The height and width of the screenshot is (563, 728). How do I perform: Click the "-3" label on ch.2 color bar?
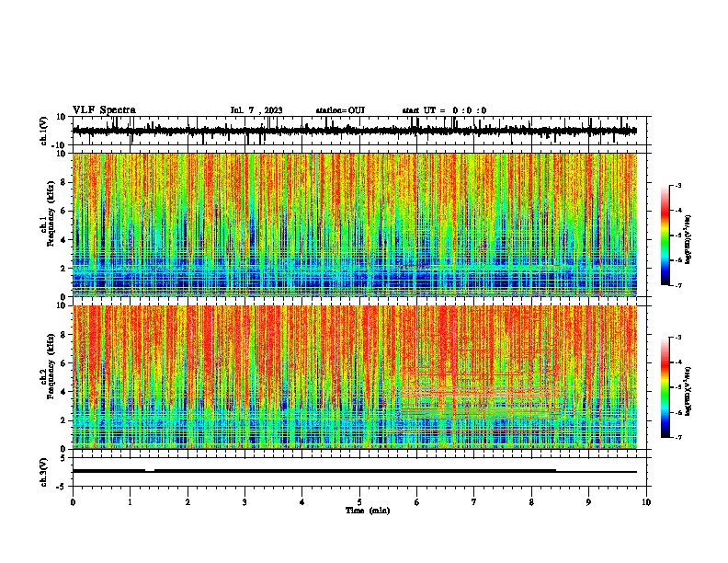677,338
